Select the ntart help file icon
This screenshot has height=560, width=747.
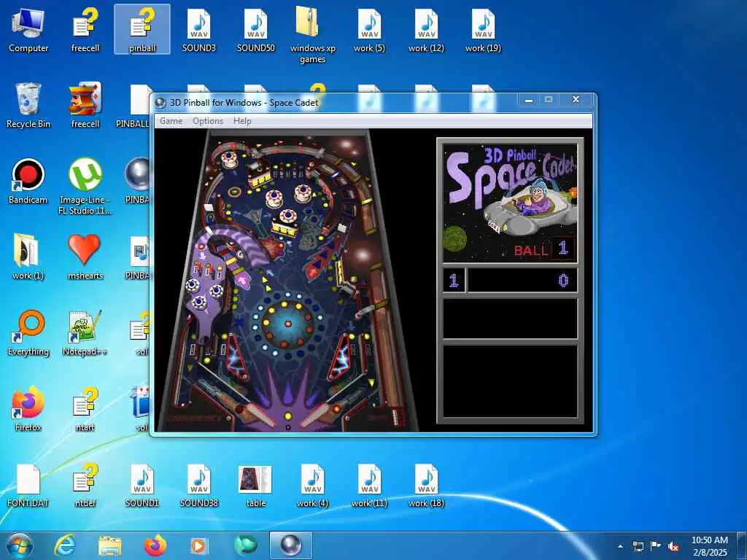pyautogui.click(x=85, y=408)
